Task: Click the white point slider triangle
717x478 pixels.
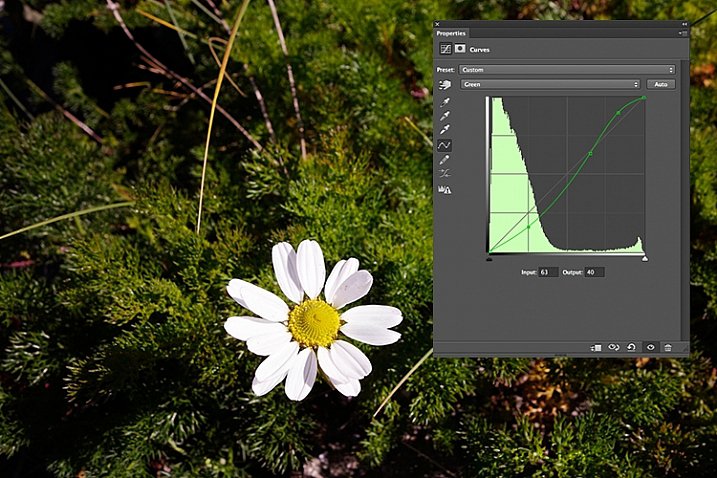Action: coord(644,258)
